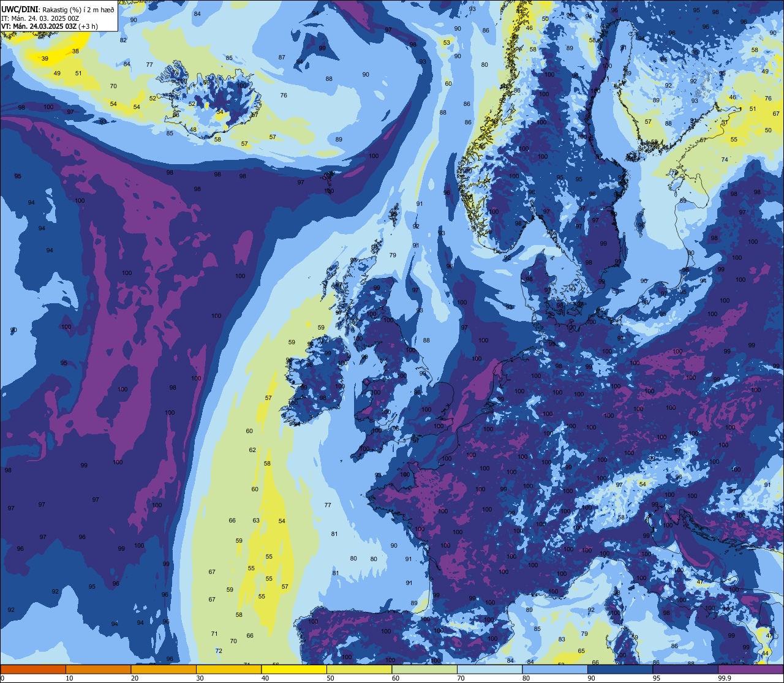Screen dimensions: 784x683
Task: Click the humidity value 74 on the map
Action: click(725, 160)
